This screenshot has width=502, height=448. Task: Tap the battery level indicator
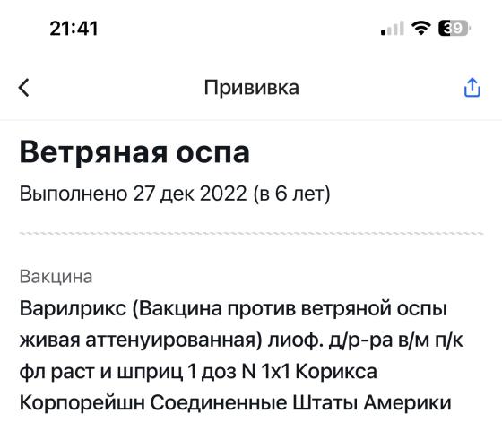[454, 28]
